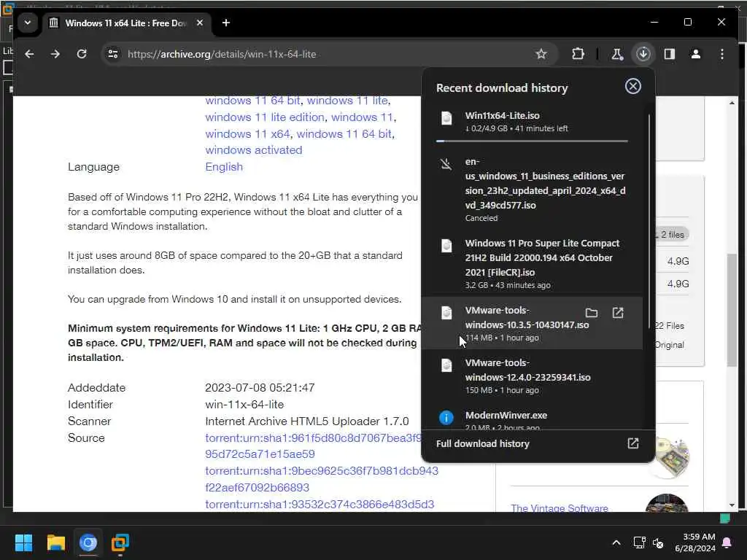Image resolution: width=747 pixels, height=560 pixels.
Task: Toggle the Downloads toolbar button
Action: coord(643,54)
